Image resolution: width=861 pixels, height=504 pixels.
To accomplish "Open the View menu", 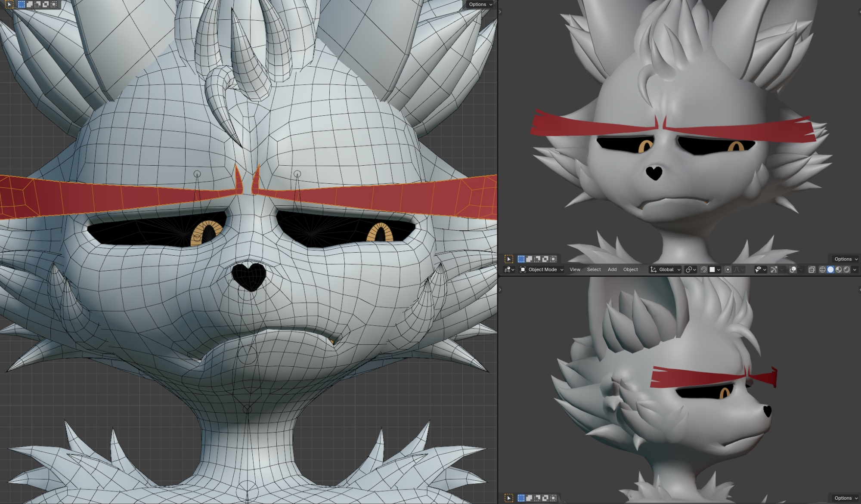I will 575,269.
